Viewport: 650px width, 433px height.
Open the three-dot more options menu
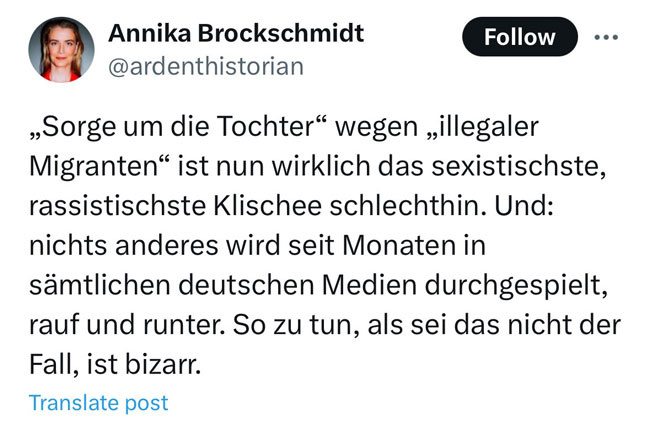[606, 37]
